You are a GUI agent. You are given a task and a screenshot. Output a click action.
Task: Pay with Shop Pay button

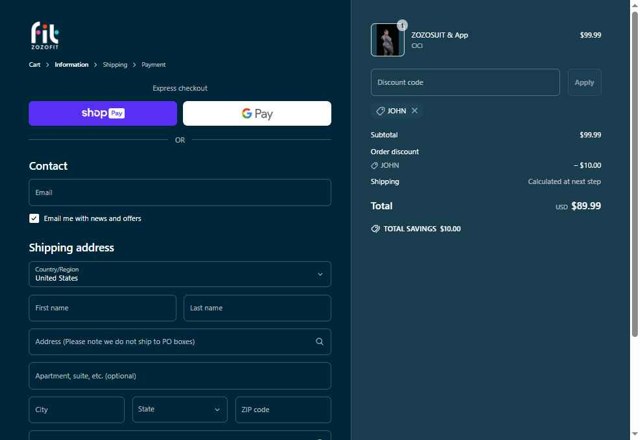coord(103,113)
